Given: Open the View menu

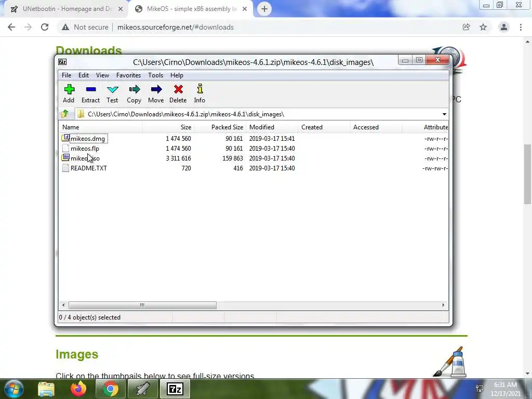Looking at the screenshot, I should click(102, 75).
